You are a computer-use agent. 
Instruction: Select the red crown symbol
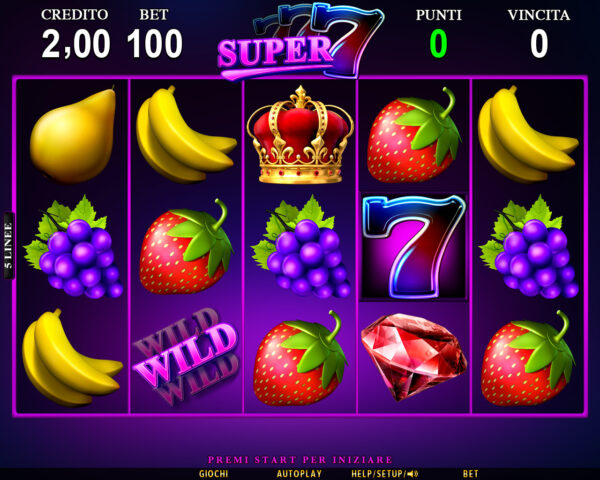click(x=300, y=135)
